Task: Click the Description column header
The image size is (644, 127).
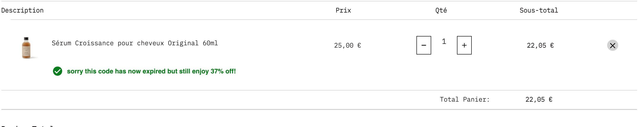Action: [23, 11]
